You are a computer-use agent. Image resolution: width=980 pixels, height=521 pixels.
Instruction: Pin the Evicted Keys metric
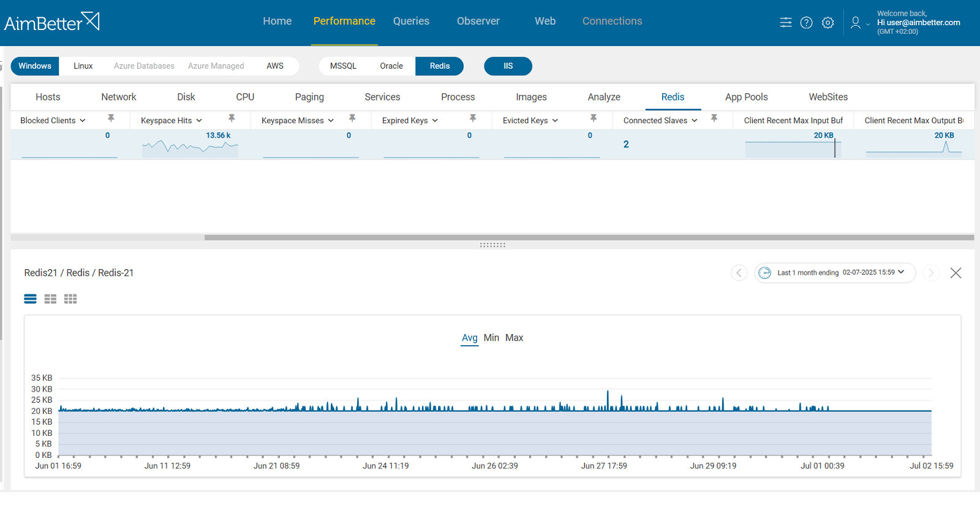click(594, 118)
